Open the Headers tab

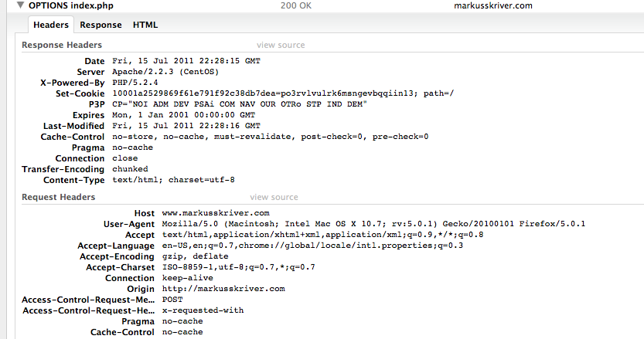51,25
